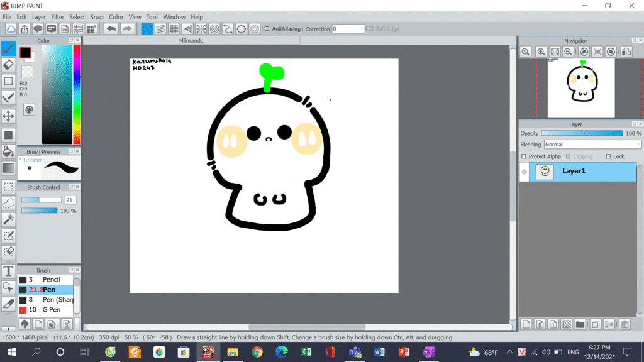Image resolution: width=644 pixels, height=362 pixels.
Task: Turn off snap using highlighted Snap Off icon
Action: click(147, 29)
